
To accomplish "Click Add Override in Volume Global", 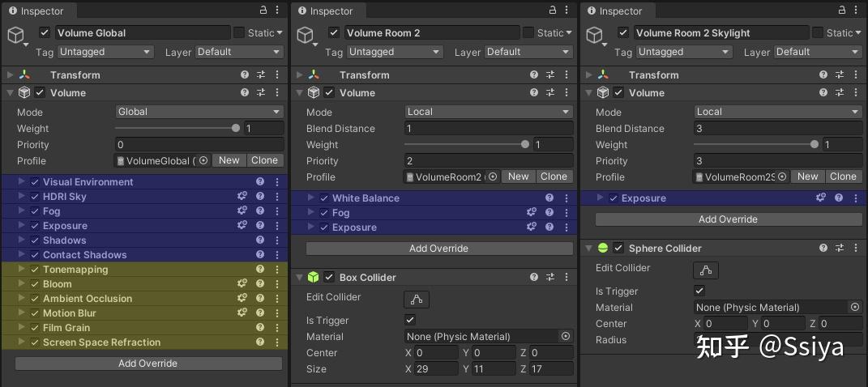I will pyautogui.click(x=148, y=364).
